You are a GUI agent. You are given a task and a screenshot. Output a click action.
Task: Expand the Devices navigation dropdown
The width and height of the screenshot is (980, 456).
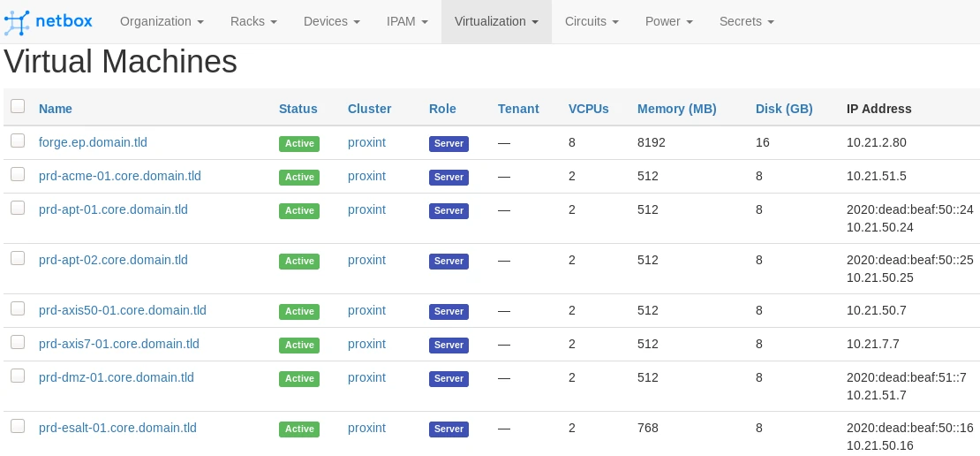tap(331, 21)
